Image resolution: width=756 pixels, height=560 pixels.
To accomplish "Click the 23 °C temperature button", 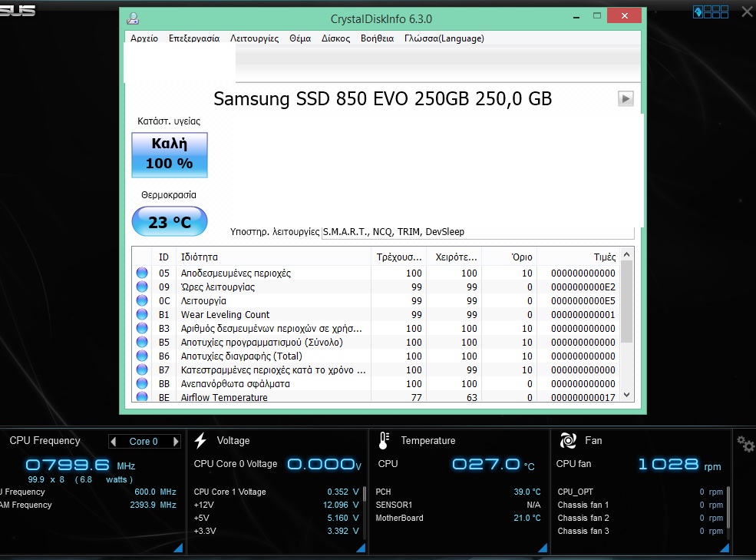I will coord(170,221).
